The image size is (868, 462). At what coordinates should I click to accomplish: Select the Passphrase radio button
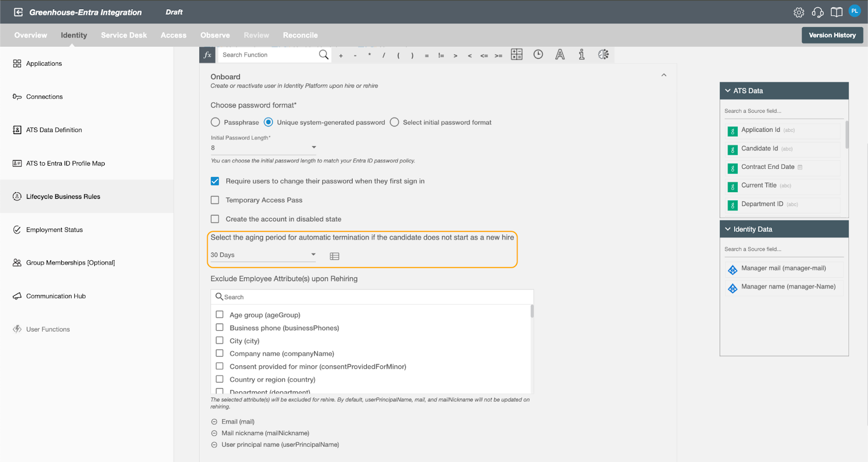pyautogui.click(x=215, y=122)
